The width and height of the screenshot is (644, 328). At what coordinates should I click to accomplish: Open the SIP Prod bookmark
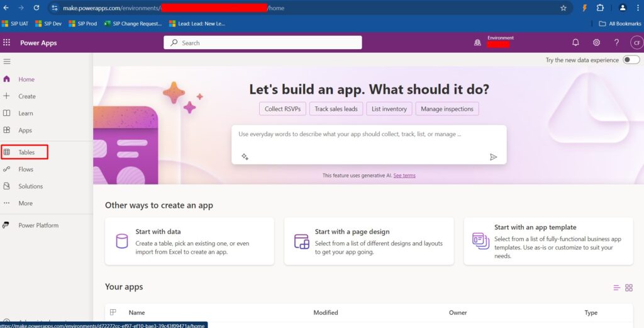point(83,23)
